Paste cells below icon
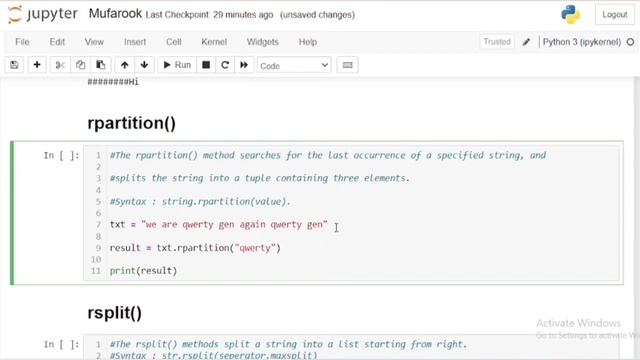 point(100,65)
